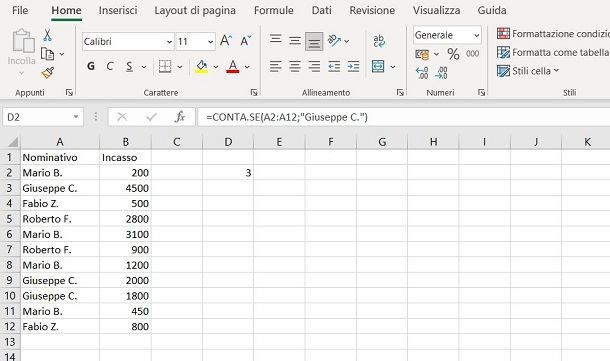Click the wrap text icon
The width and height of the screenshot is (610, 361).
[x=379, y=40]
